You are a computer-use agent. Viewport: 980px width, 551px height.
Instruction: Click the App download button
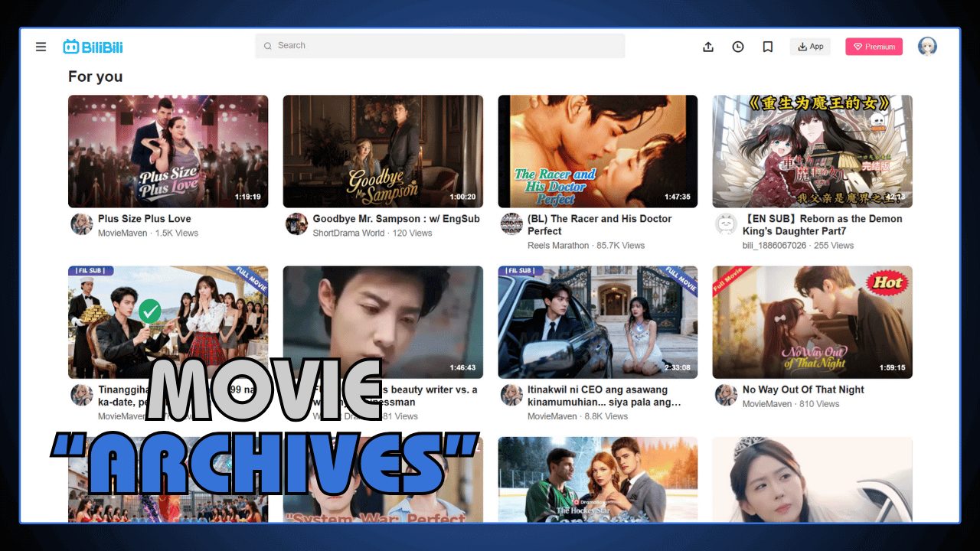[810, 46]
